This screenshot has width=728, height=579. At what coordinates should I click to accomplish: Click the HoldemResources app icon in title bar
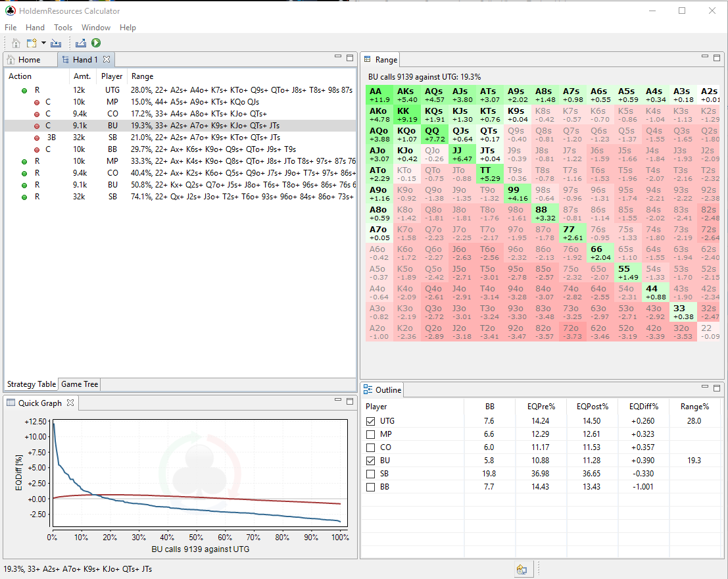pyautogui.click(x=11, y=11)
